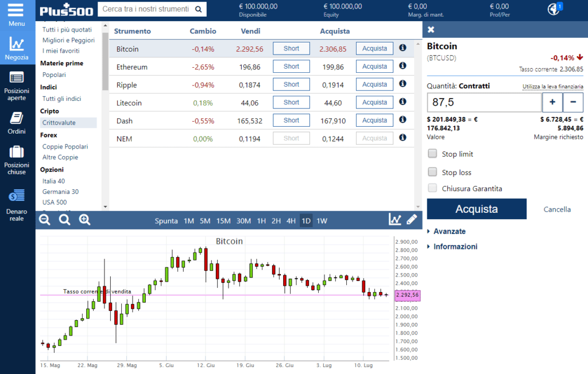
Task: Enable the Stop limit checkbox
Action: coord(432,153)
